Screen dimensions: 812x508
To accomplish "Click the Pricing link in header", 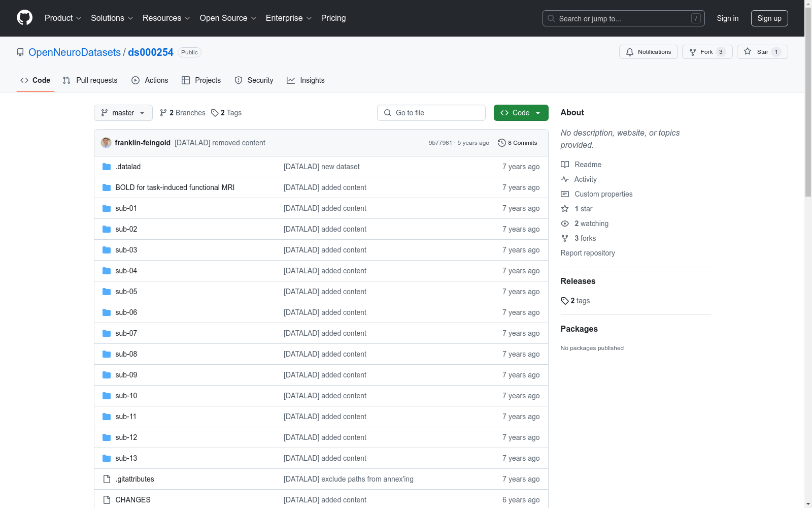I will (x=333, y=18).
